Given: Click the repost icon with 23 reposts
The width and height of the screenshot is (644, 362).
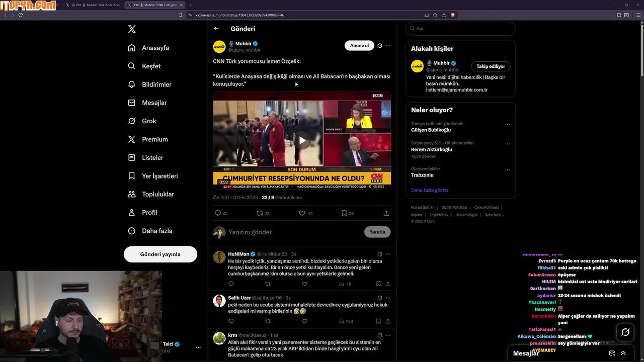Looking at the screenshot, I should (x=260, y=213).
